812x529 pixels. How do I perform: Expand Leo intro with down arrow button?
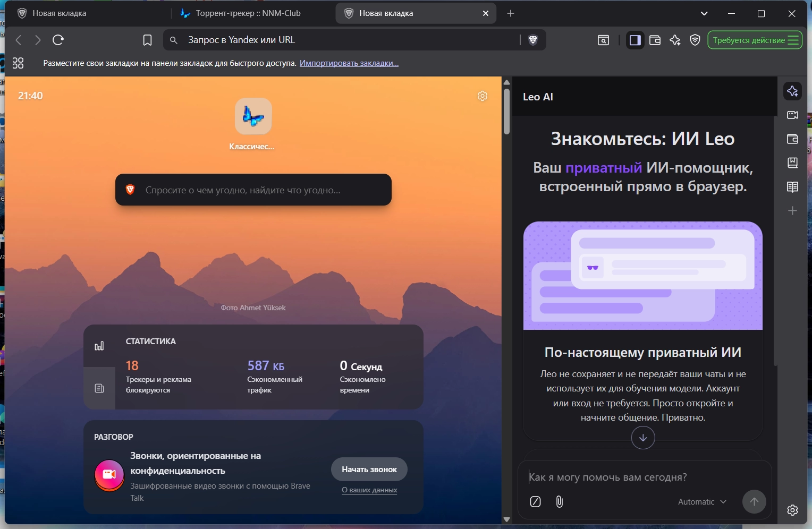coord(643,438)
